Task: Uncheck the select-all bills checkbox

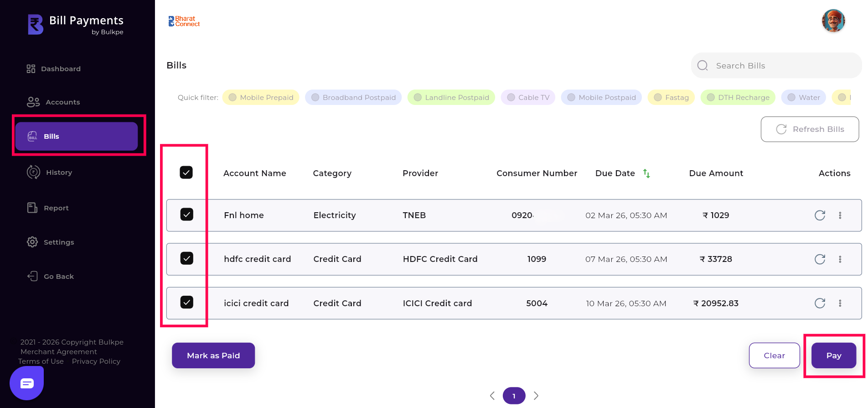Action: click(186, 173)
